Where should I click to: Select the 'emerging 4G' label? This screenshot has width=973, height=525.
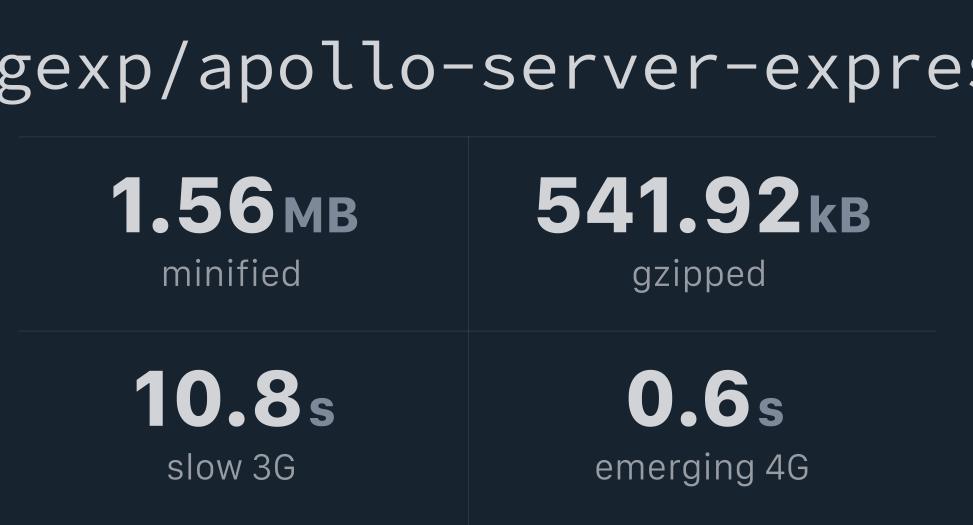click(x=701, y=467)
